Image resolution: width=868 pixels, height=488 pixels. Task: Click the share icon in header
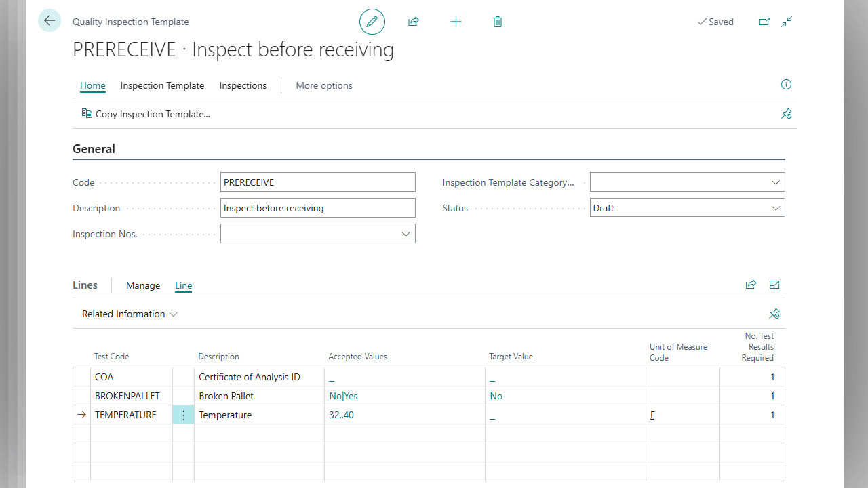pos(414,22)
